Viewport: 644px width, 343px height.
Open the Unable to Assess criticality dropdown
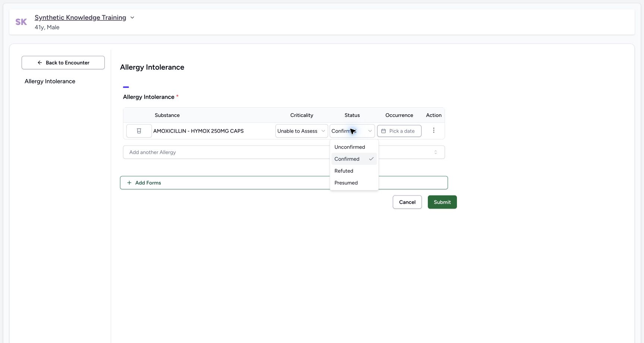point(302,131)
